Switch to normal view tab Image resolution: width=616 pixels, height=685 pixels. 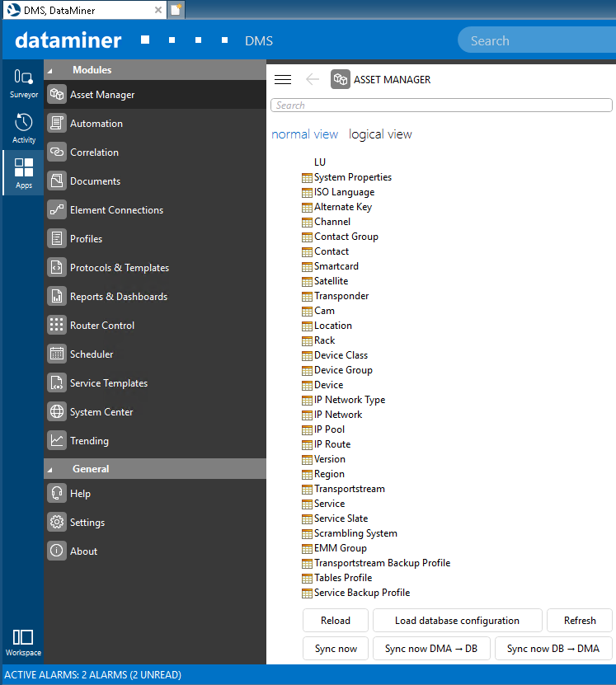click(304, 134)
